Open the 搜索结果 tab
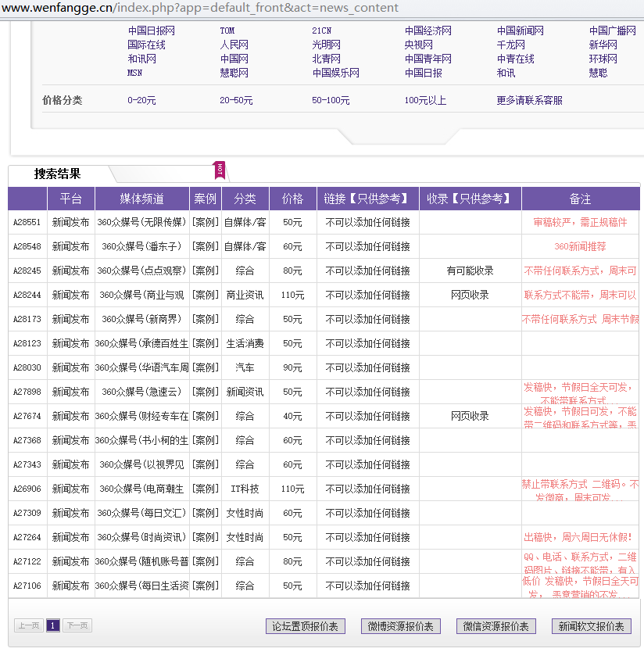This screenshot has height=652, width=644. [x=58, y=174]
